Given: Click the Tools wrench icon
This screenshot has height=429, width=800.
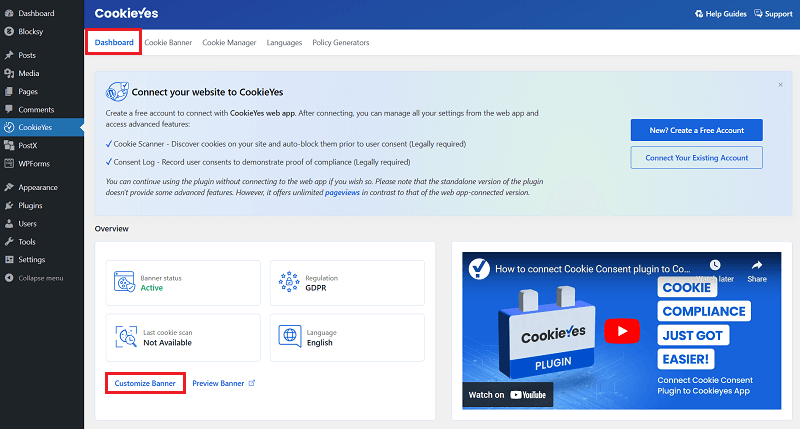Looking at the screenshot, I should (x=9, y=242).
